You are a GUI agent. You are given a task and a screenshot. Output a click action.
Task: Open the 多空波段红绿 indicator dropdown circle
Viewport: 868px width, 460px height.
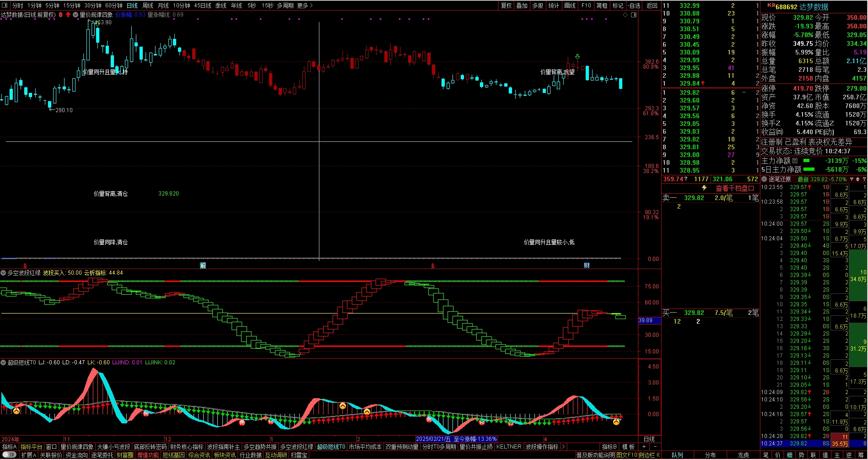(3, 273)
